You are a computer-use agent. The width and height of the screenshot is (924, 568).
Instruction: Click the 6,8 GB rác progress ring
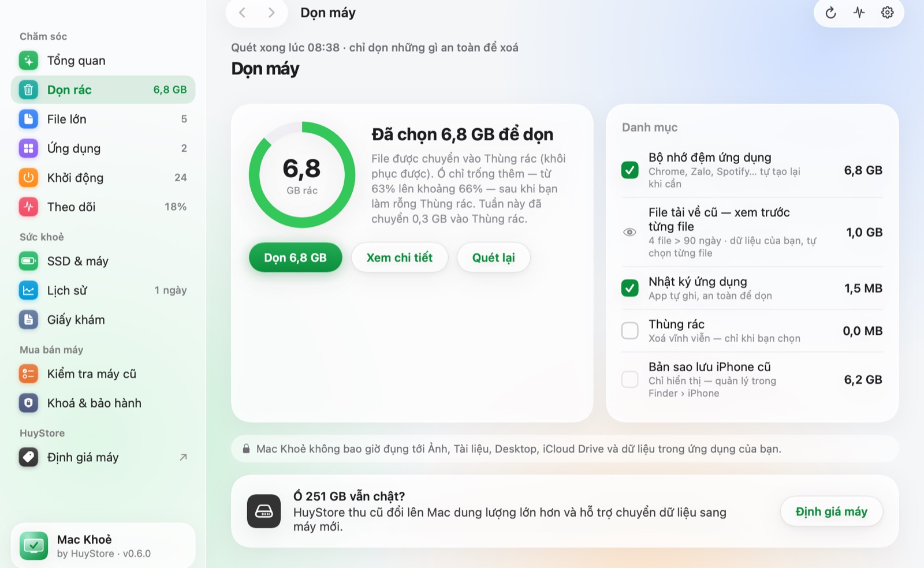click(x=302, y=175)
